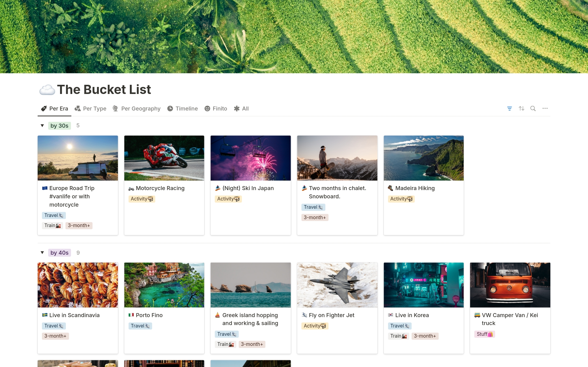Switch to the All tab
This screenshot has width=588, height=367.
241,109
